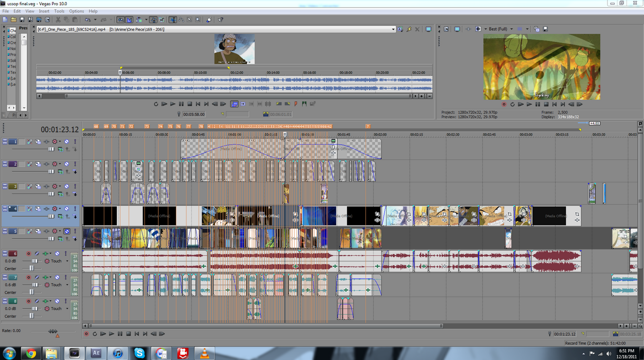This screenshot has height=360, width=644.
Task: Click the Open project folder icon
Action: point(14,19)
